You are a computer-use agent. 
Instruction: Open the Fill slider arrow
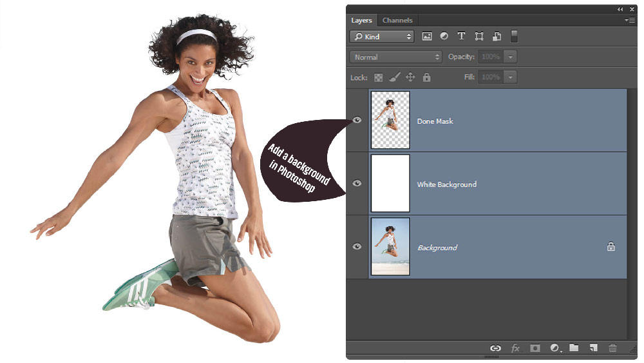511,77
